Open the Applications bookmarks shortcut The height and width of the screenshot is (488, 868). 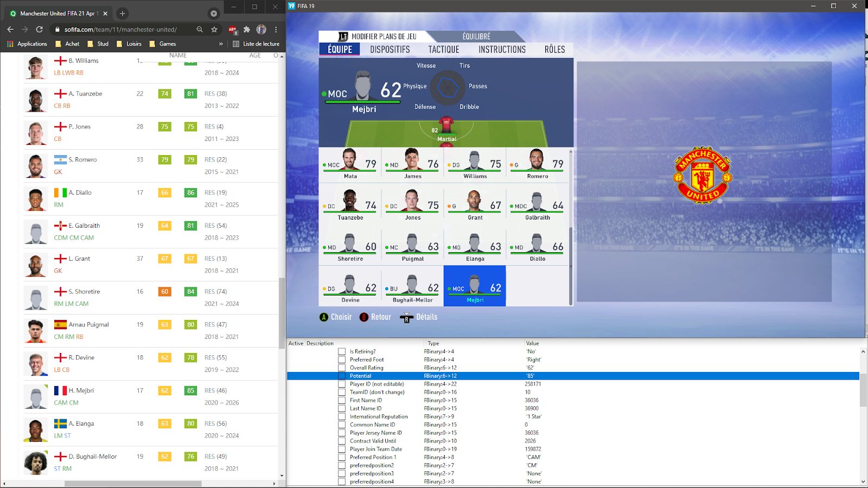tap(27, 44)
